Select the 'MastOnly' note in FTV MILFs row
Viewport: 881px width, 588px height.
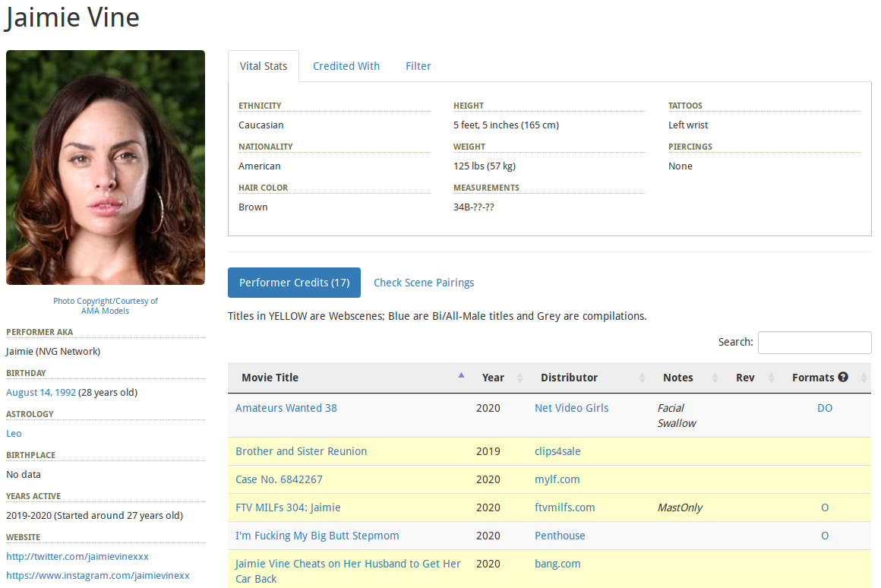point(680,507)
